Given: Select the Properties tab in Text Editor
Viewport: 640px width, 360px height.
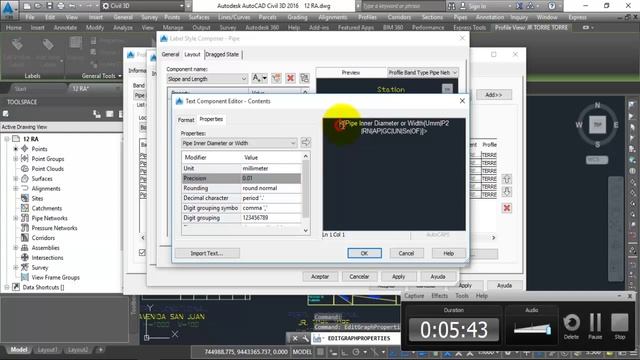Looking at the screenshot, I should [211, 119].
